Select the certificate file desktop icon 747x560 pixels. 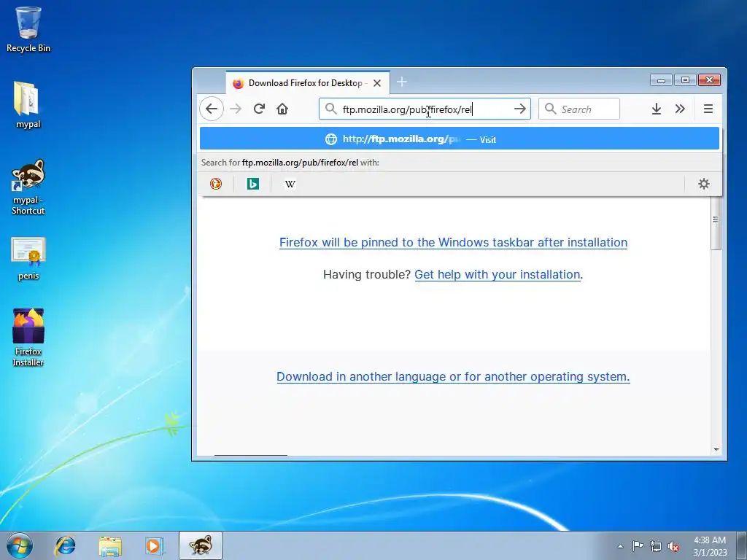coord(28,258)
